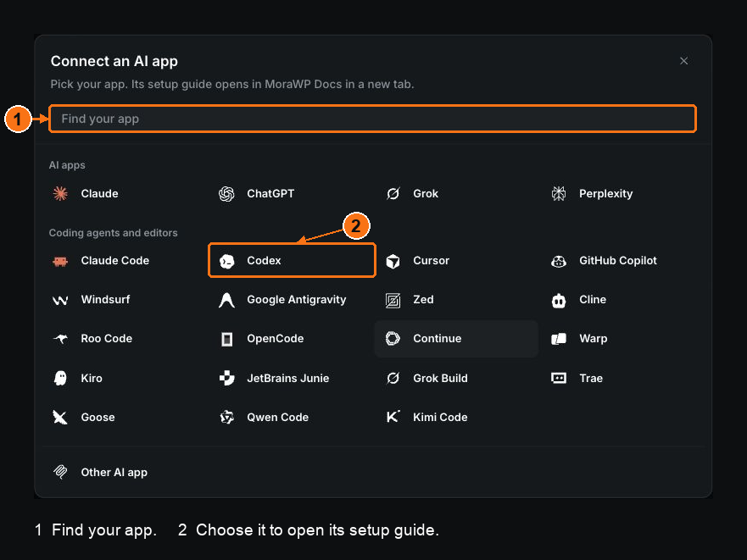This screenshot has width=747, height=560.
Task: Click the Claude Code pixel icon
Action: pos(60,261)
